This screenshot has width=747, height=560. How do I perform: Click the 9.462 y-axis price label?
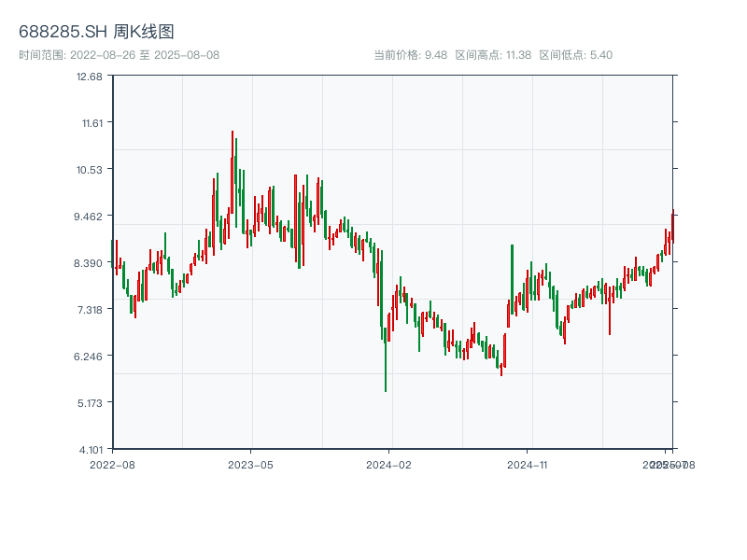click(90, 216)
